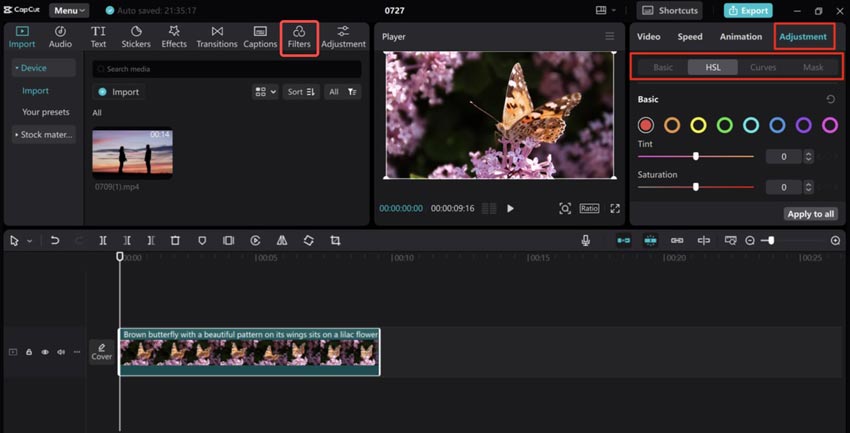Click the Export button
The image size is (850, 433).
click(x=748, y=11)
